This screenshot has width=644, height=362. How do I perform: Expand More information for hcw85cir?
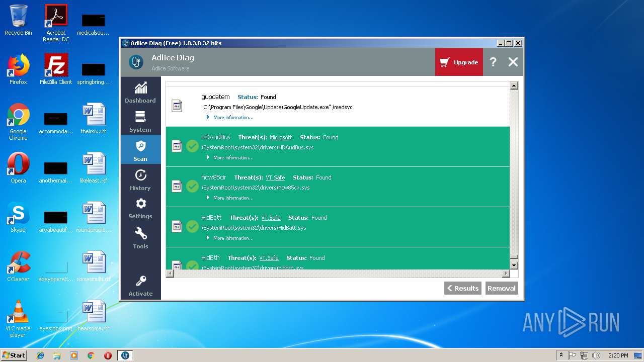coord(230,198)
